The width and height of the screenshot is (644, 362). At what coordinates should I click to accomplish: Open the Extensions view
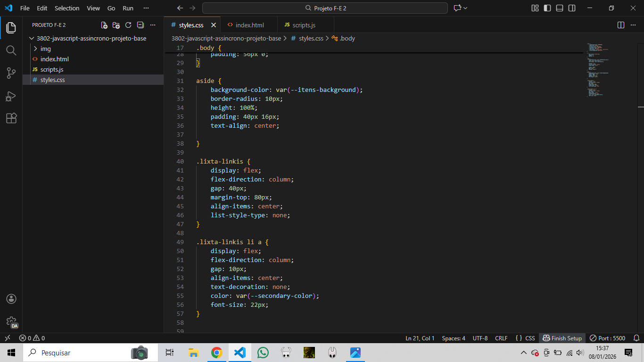click(11, 118)
